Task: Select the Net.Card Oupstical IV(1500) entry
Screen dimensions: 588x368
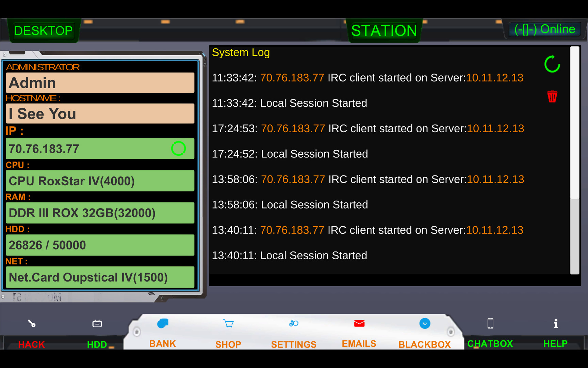Action: point(100,277)
